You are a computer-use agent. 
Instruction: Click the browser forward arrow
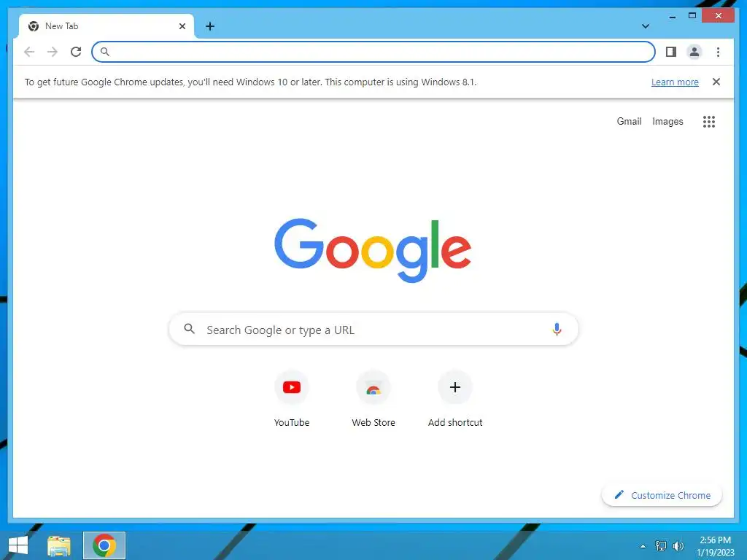[x=53, y=52]
